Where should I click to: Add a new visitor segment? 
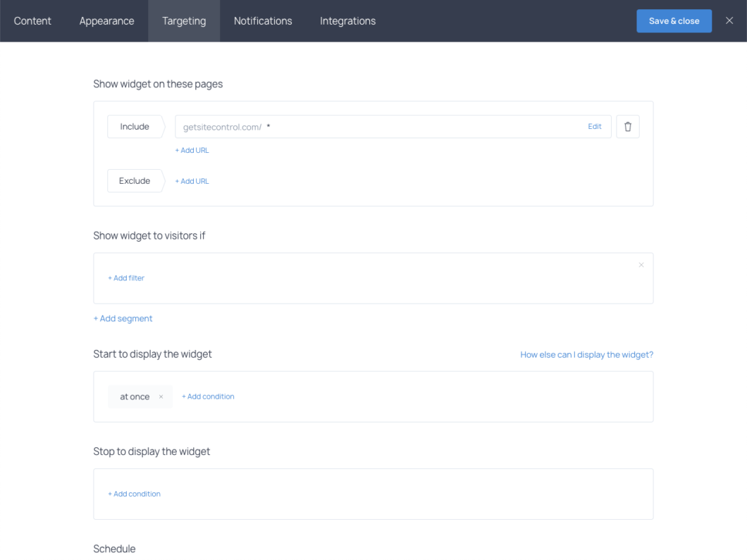pos(123,318)
